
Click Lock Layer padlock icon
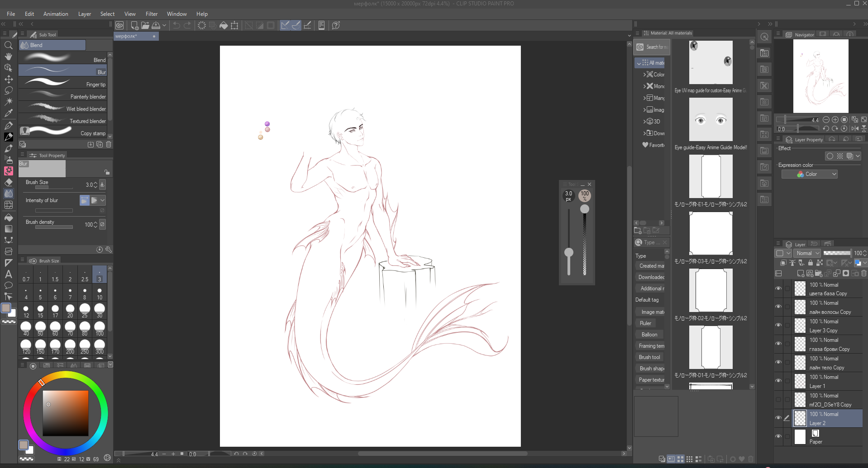810,263
